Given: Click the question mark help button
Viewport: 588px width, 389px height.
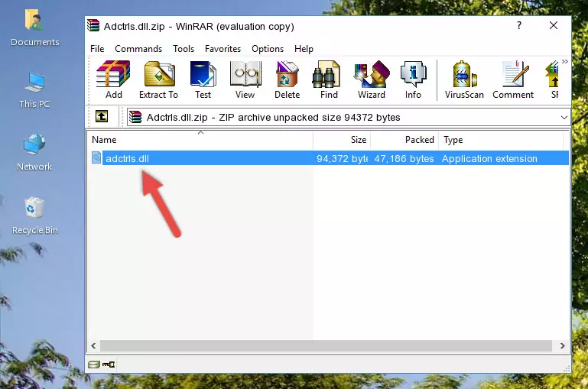Looking at the screenshot, I should coord(519,25).
